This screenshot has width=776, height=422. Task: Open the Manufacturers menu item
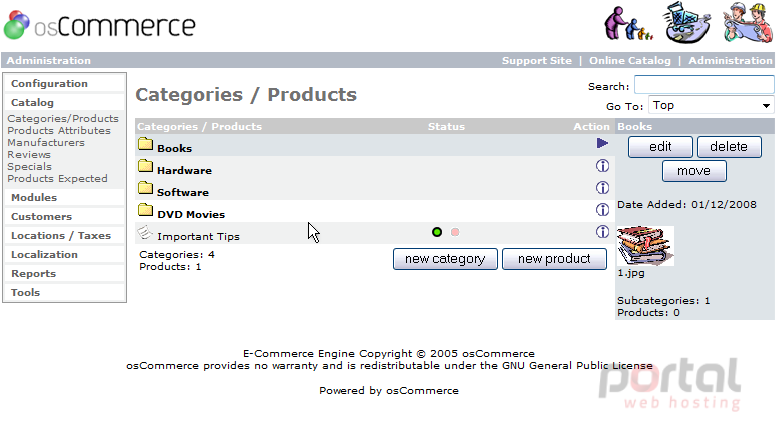46,142
